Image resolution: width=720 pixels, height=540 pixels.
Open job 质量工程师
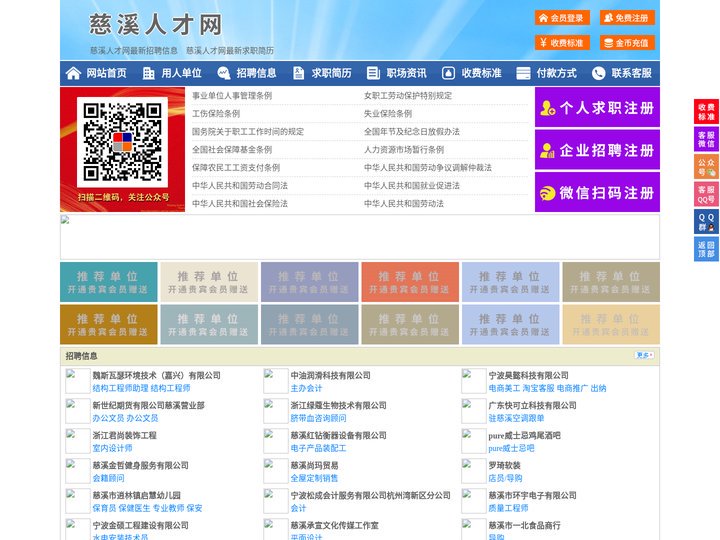pyautogui.click(x=508, y=508)
